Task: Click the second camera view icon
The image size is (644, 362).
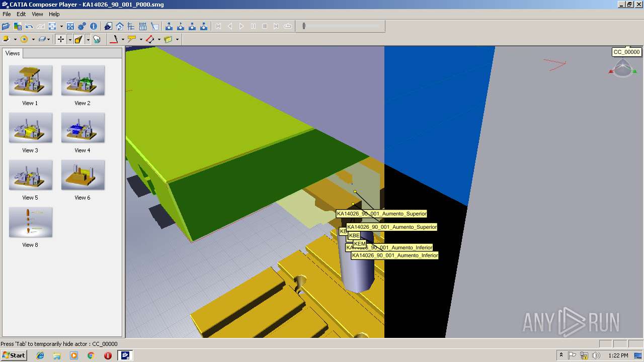Action: pyautogui.click(x=181, y=26)
